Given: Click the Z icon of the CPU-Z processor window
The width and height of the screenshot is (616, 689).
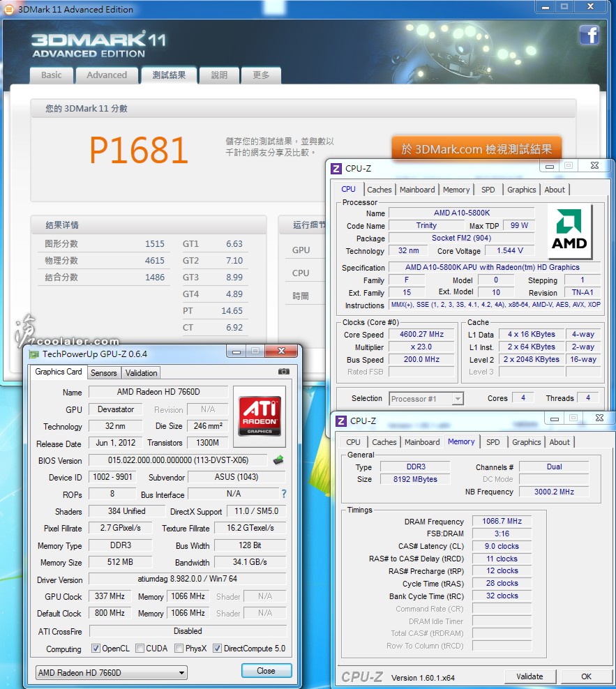Looking at the screenshot, I should [x=336, y=168].
